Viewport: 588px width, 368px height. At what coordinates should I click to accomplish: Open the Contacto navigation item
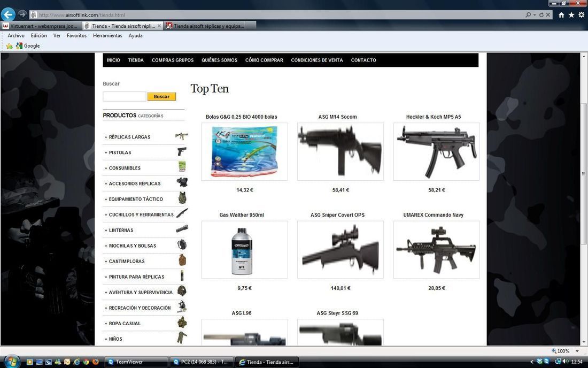coord(363,60)
